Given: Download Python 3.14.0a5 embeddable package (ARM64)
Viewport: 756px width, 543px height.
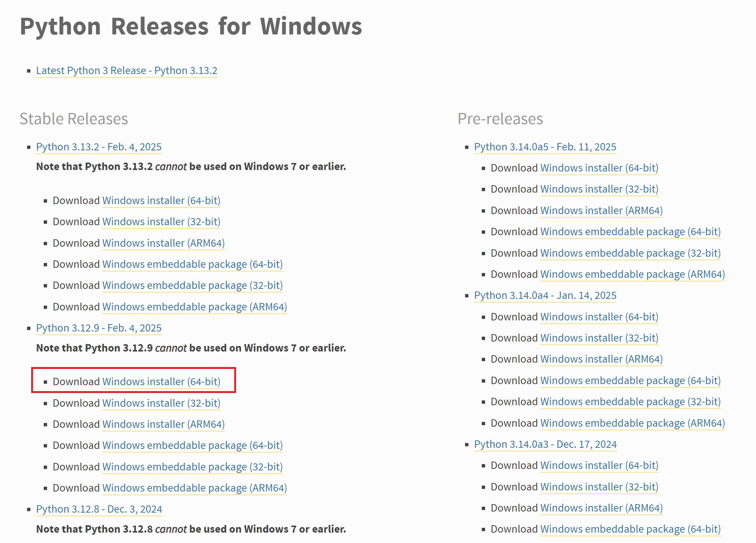Looking at the screenshot, I should 633,274.
